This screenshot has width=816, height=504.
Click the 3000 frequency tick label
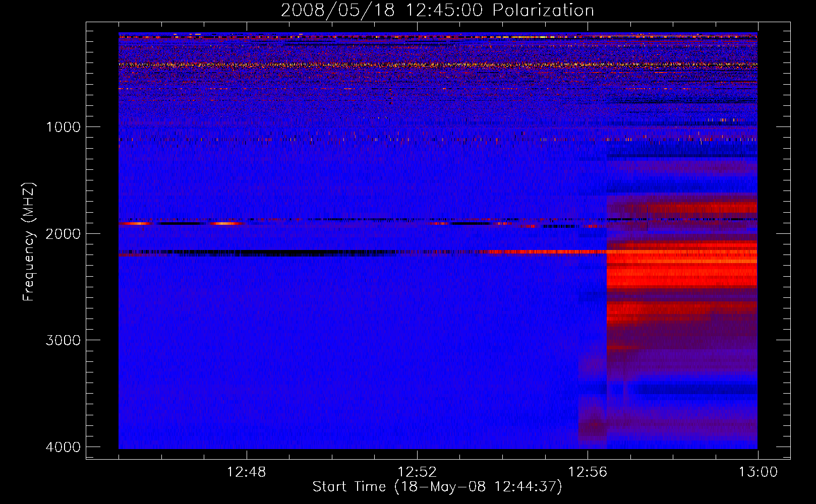[63, 340]
